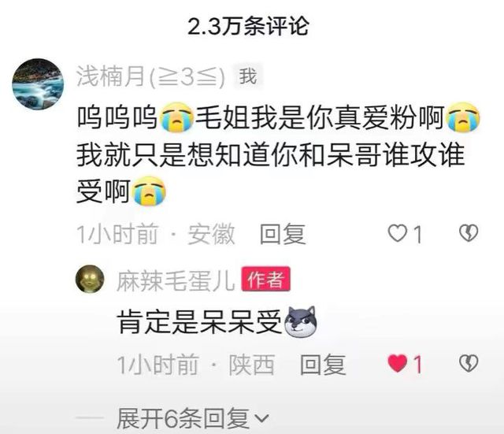Open 浅楠月's waterfall profile avatar
This screenshot has height=434, width=504.
[38, 84]
